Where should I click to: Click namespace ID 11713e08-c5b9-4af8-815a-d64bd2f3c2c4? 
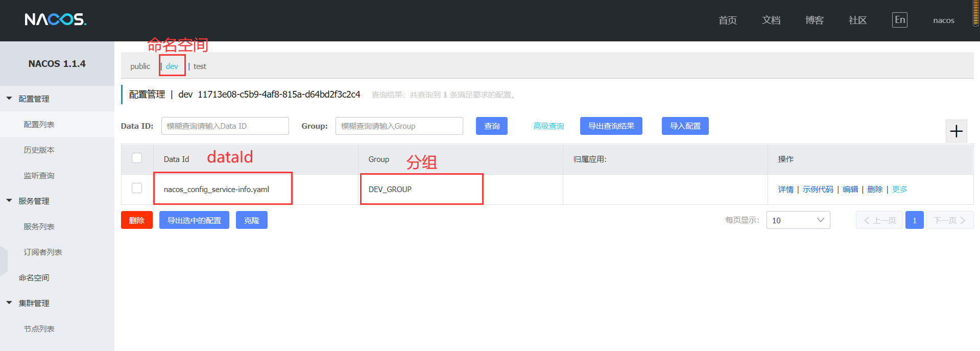[279, 95]
